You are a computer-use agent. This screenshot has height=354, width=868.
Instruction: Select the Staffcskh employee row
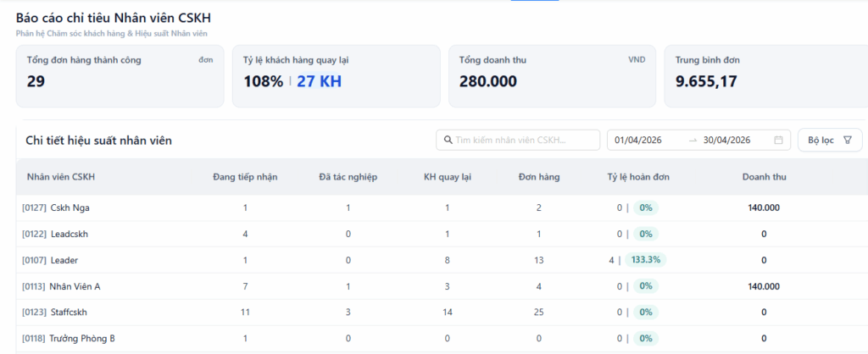click(x=442, y=312)
